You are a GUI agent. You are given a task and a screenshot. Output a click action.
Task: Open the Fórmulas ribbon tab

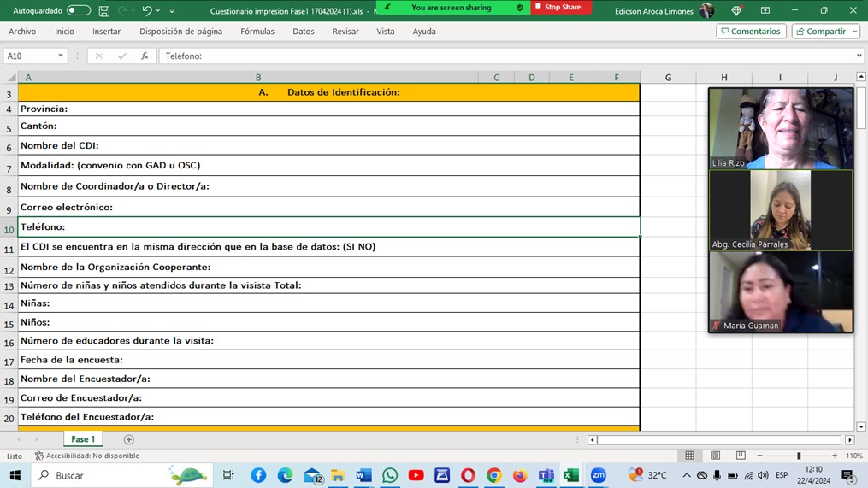(x=257, y=32)
